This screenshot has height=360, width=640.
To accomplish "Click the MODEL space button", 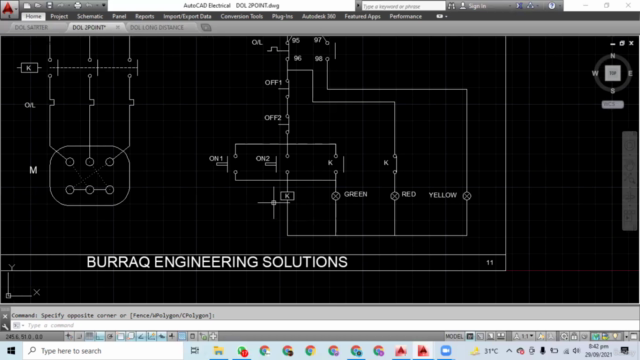I will (454, 336).
